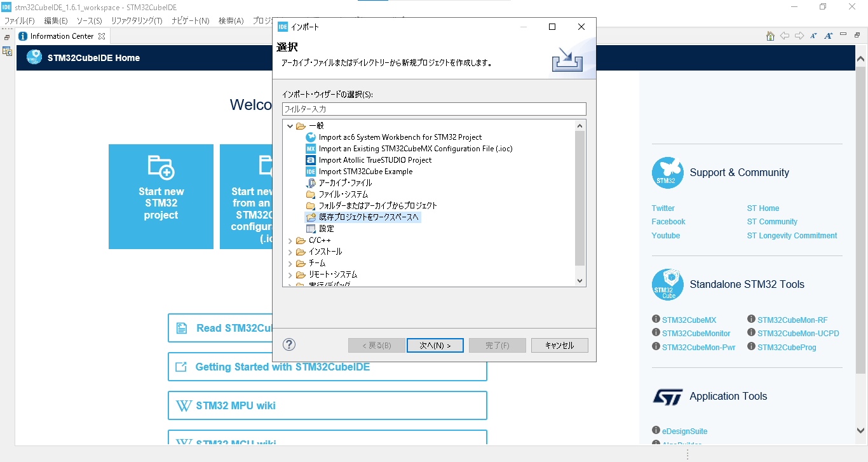Click in the フィルター入力 filter field
The image size is (868, 462).
point(434,109)
